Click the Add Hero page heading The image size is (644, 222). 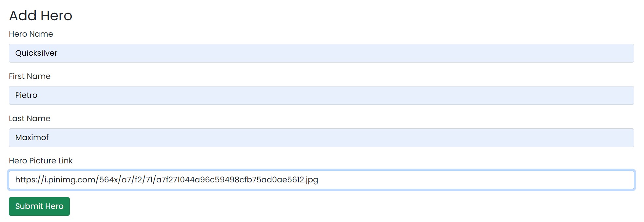(x=41, y=15)
